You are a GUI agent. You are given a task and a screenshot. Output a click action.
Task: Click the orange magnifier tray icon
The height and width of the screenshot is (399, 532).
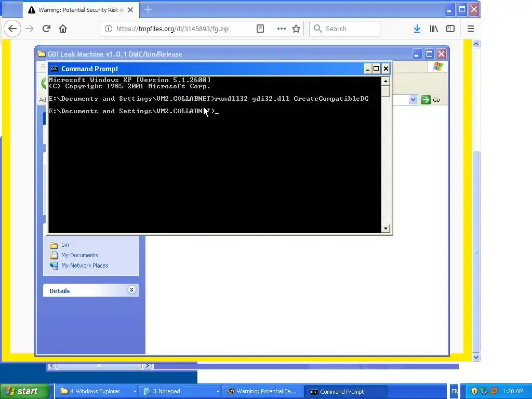coord(494,391)
